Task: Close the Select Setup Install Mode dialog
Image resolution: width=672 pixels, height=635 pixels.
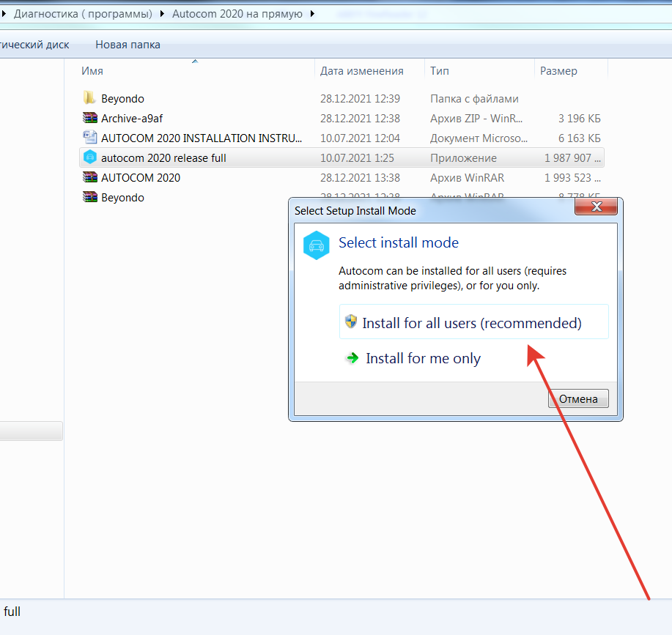Action: 596,207
